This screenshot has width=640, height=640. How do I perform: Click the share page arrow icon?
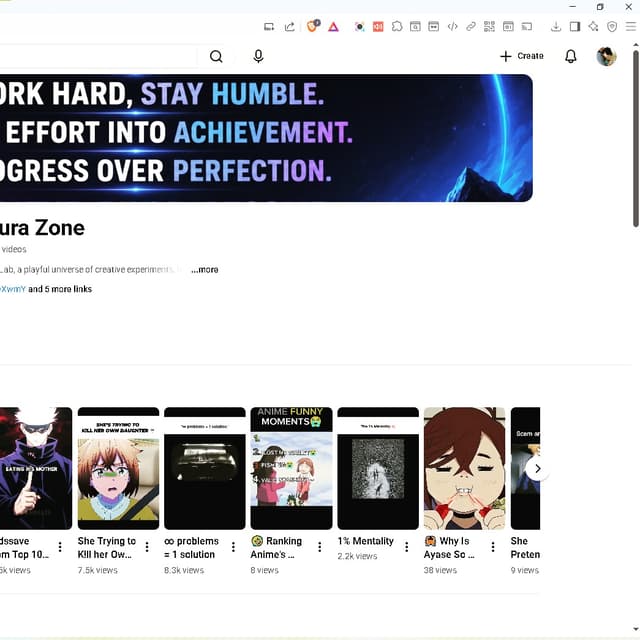[290, 27]
